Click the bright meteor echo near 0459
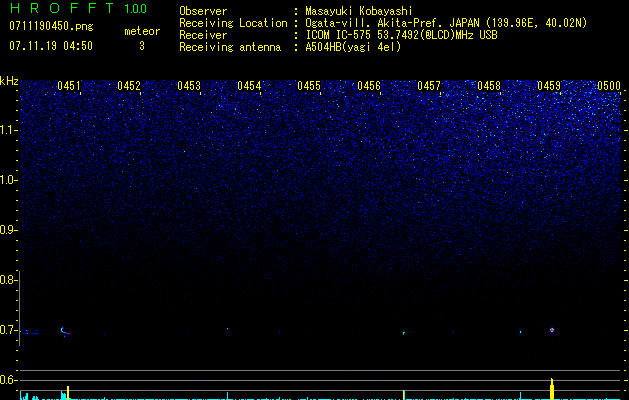Screen dimensions: 629x400 pyautogui.click(x=552, y=330)
